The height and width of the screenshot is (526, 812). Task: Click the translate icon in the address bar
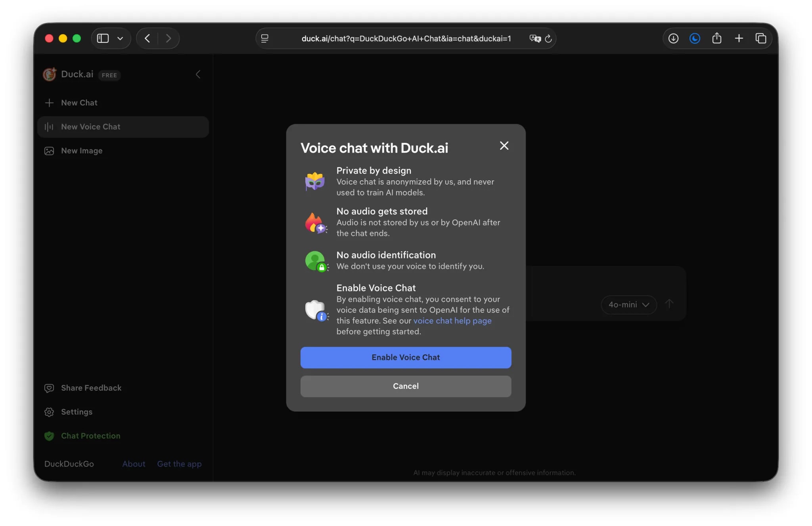(534, 38)
